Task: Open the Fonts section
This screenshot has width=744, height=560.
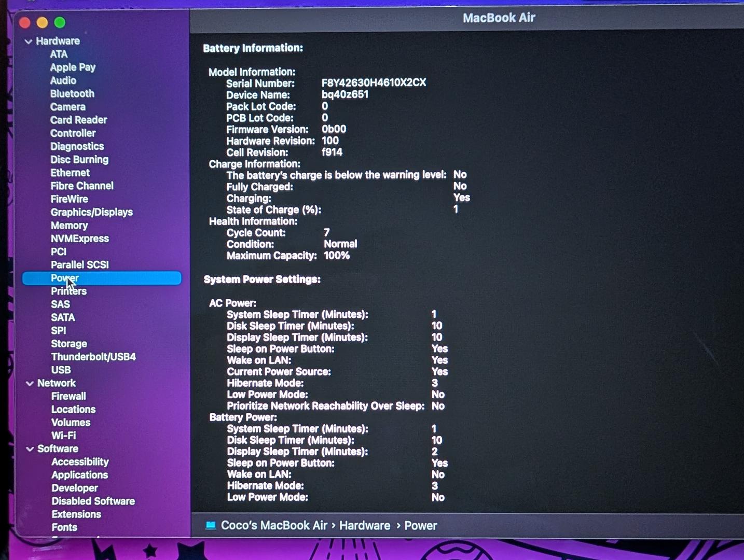Action: [64, 527]
